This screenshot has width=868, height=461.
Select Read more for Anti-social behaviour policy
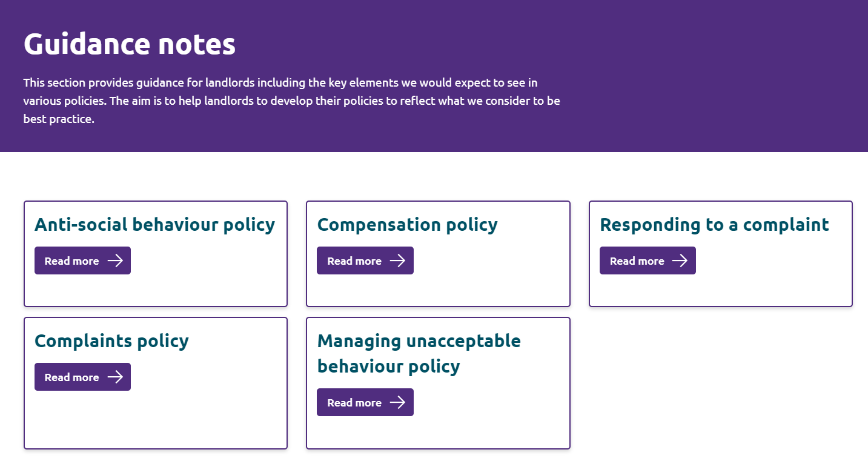(x=82, y=260)
